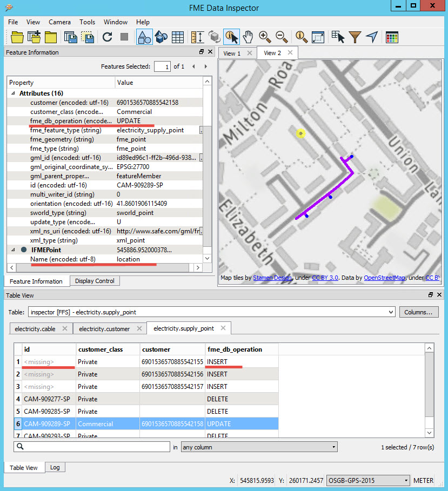Switch to the electricity.cable tab

point(36,328)
